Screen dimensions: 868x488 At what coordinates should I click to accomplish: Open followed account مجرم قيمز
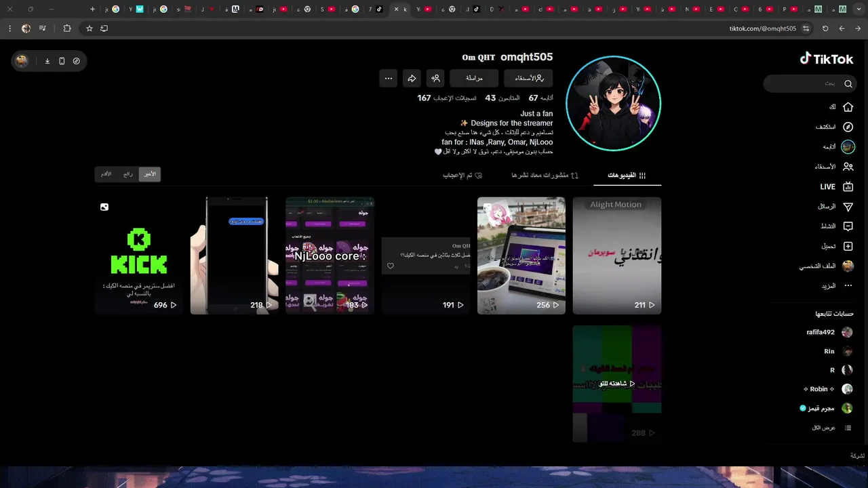(826, 408)
